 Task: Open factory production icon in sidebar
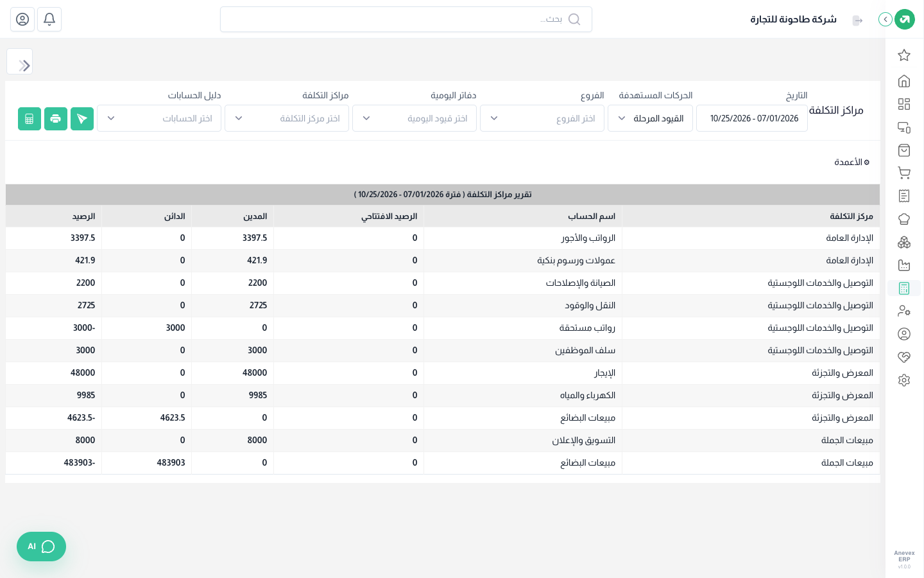tap(904, 265)
